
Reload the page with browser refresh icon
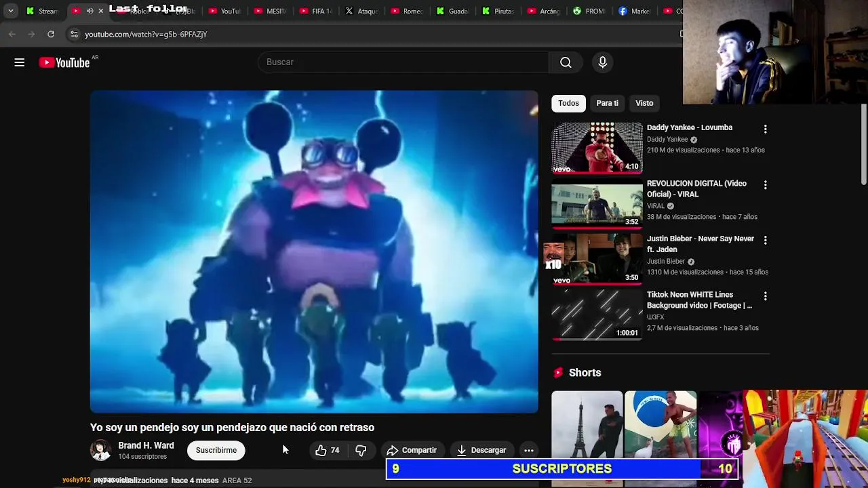coord(51,34)
